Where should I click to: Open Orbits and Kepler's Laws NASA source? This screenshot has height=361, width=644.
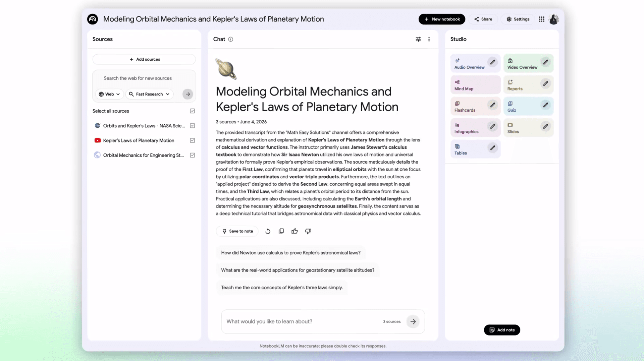pos(144,126)
